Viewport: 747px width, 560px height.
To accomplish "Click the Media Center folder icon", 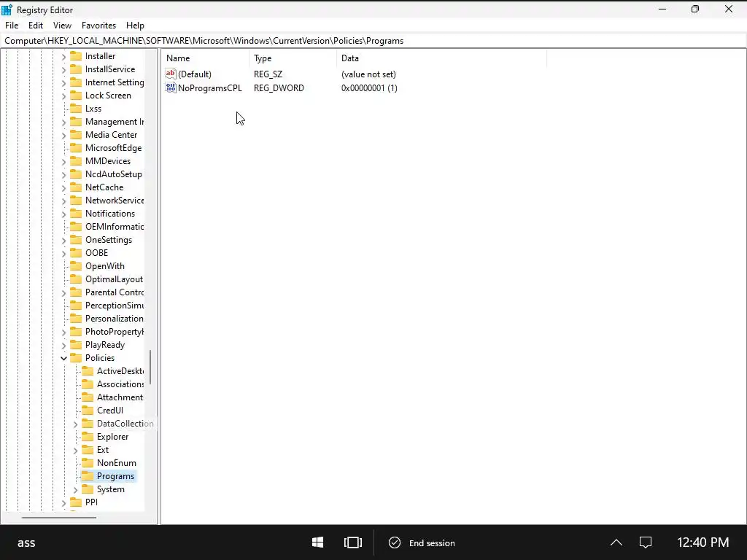I will pyautogui.click(x=76, y=135).
